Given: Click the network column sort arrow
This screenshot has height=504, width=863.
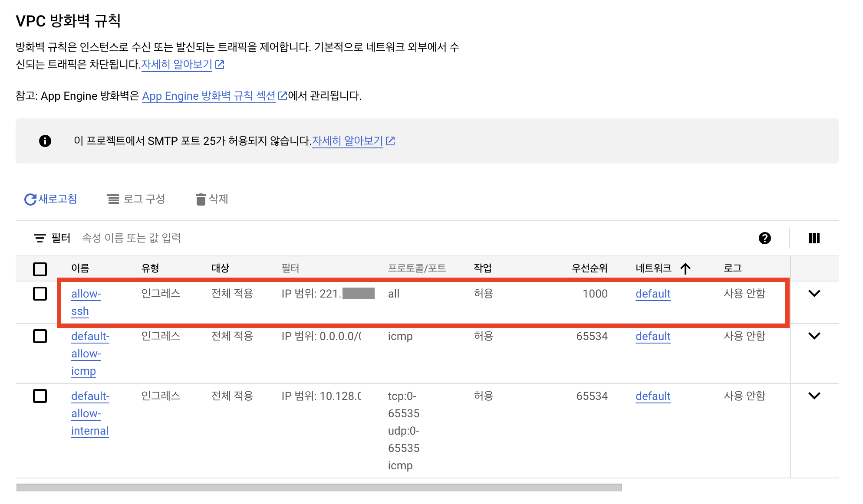Looking at the screenshot, I should [x=685, y=269].
